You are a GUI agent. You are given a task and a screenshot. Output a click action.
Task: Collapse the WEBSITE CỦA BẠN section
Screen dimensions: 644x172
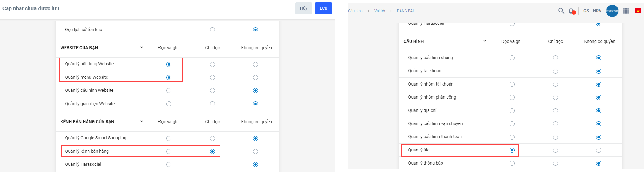pyautogui.click(x=142, y=48)
